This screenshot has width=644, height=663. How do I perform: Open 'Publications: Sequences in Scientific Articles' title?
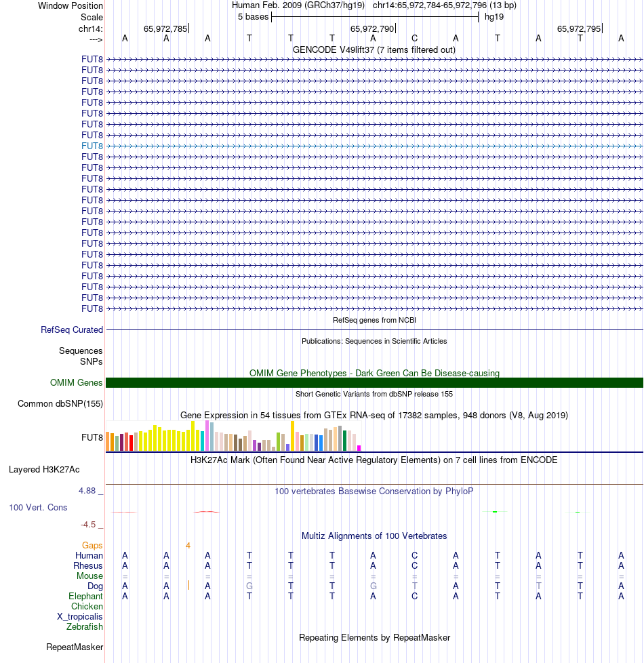374,341
